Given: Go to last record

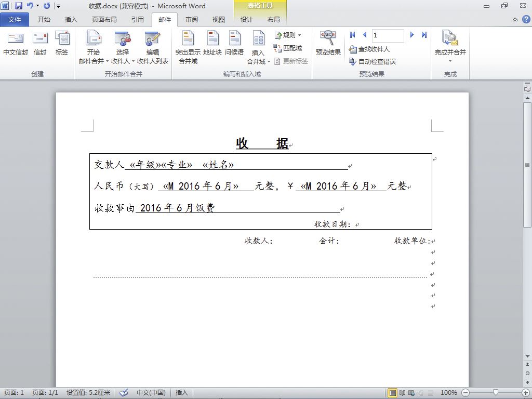Looking at the screenshot, I should (x=424, y=35).
